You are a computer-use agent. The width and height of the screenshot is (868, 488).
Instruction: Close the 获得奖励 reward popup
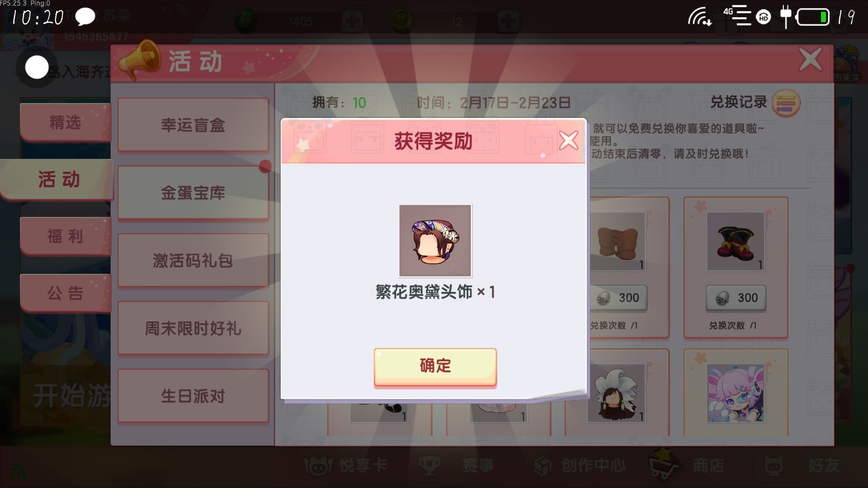[568, 141]
